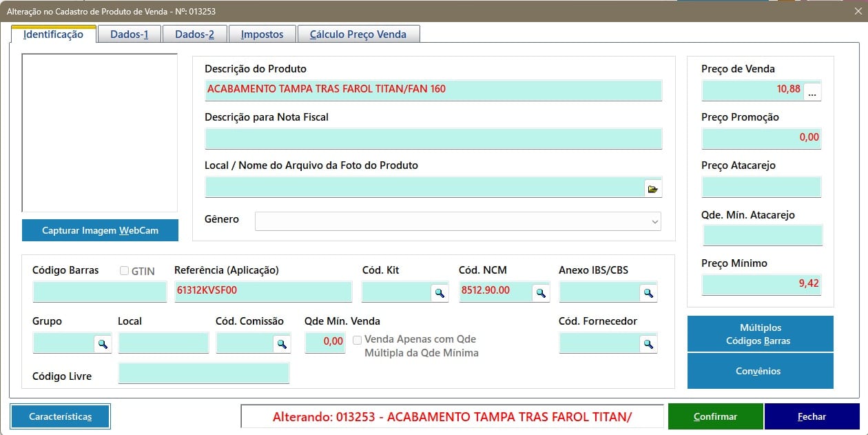Click the Preço de Venda value field
Viewport: 868px width, 435px height.
tap(752, 90)
